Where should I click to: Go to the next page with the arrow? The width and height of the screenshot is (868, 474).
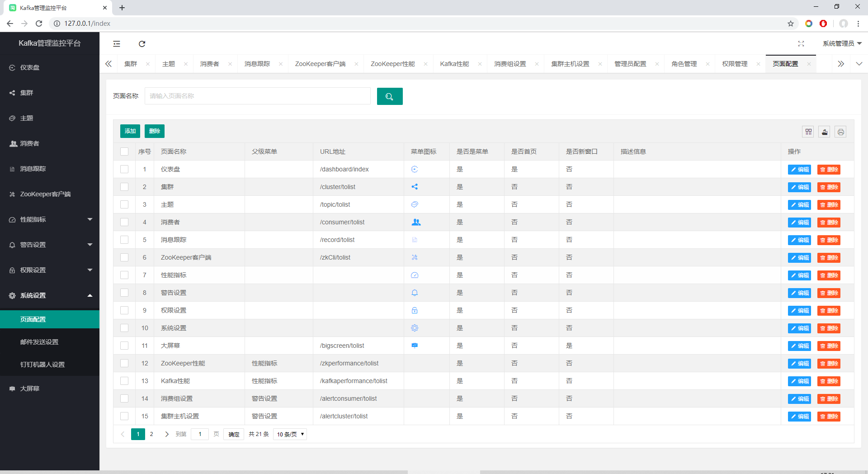167,434
